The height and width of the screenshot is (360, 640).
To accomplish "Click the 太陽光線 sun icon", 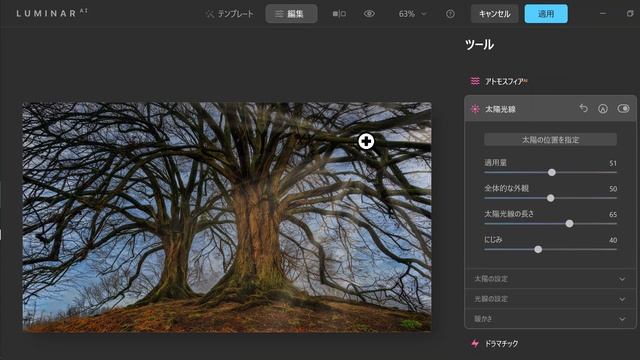I will pyautogui.click(x=475, y=109).
